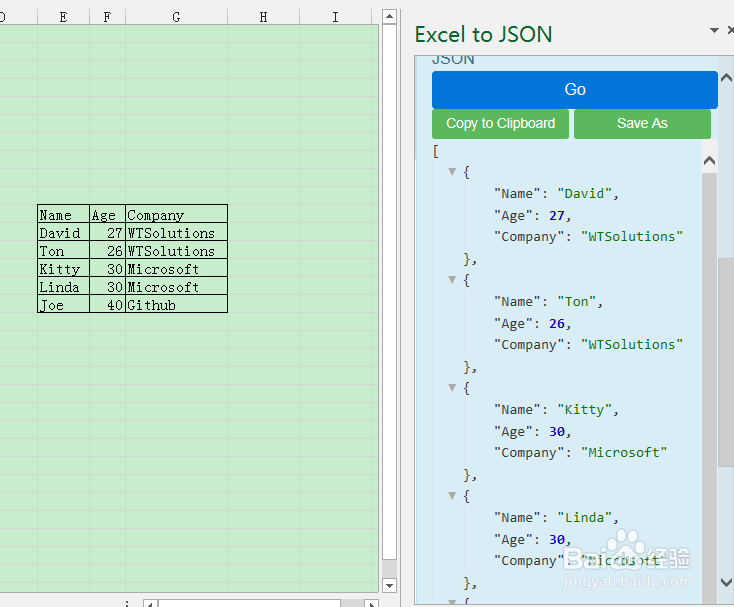Viewport: 734px width, 607px height.
Task: Click JSON age value 27
Action: point(557,215)
